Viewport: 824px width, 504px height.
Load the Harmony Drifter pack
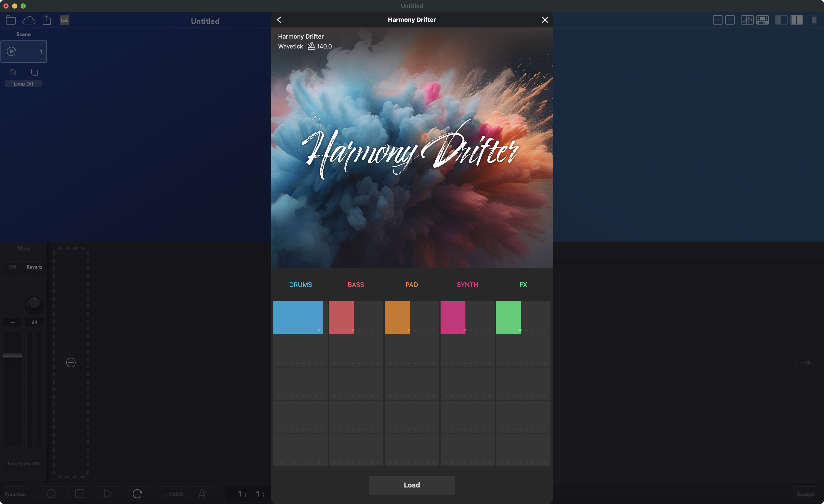coord(412,485)
